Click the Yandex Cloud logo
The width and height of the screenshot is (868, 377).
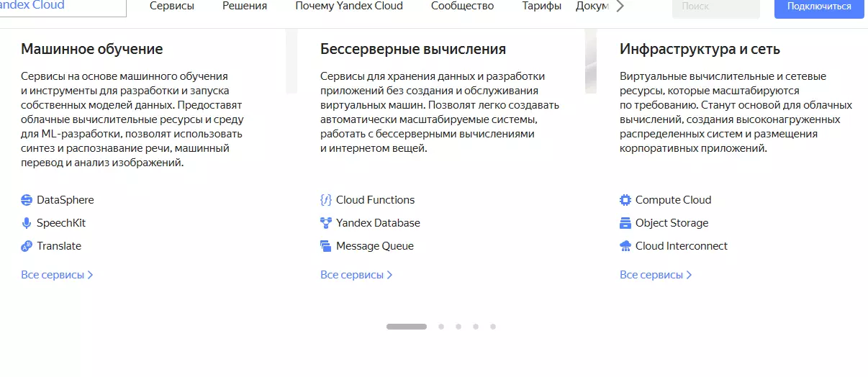point(32,6)
